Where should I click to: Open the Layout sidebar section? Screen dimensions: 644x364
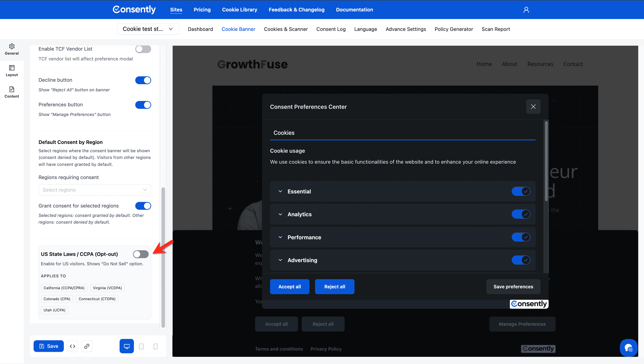12,71
